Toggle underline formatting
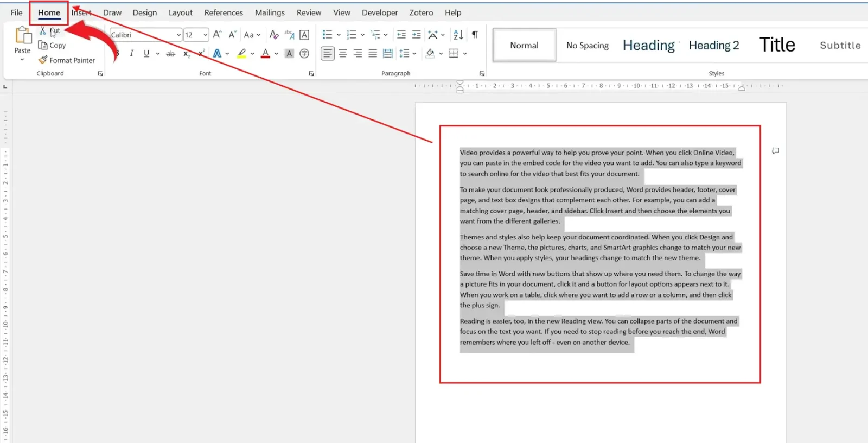This screenshot has width=868, height=443. [146, 53]
